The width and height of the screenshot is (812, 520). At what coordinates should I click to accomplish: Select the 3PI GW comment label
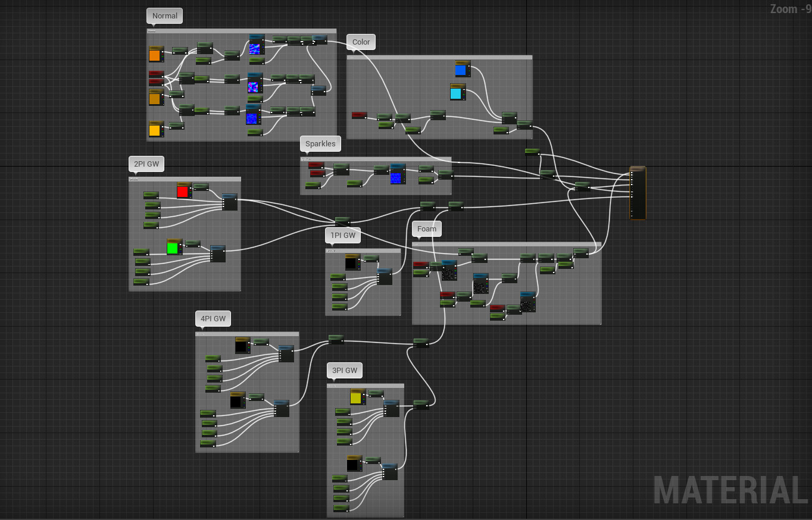[x=345, y=370]
